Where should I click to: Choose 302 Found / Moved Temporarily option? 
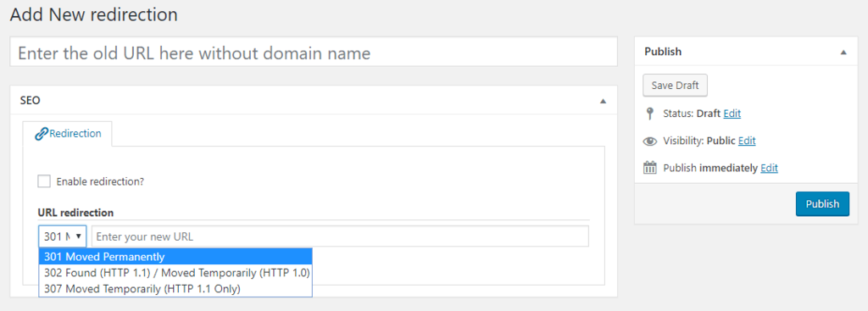point(175,273)
